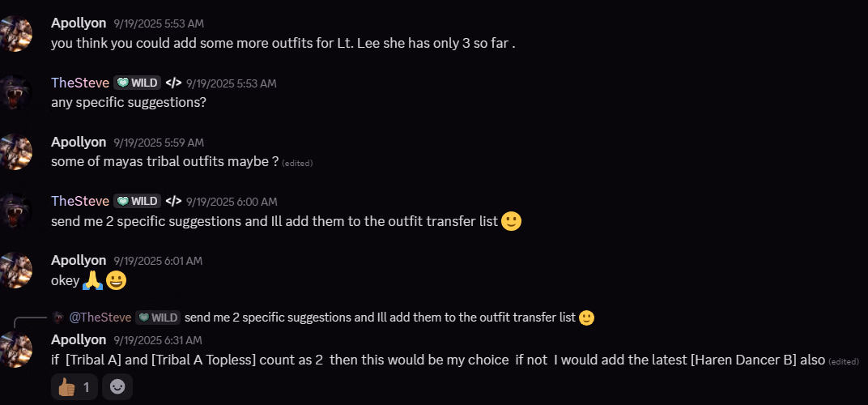The height and width of the screenshot is (405, 868).
Task: Open TheSteve's avatar beside "any specific suggestions?"
Action: (16, 92)
